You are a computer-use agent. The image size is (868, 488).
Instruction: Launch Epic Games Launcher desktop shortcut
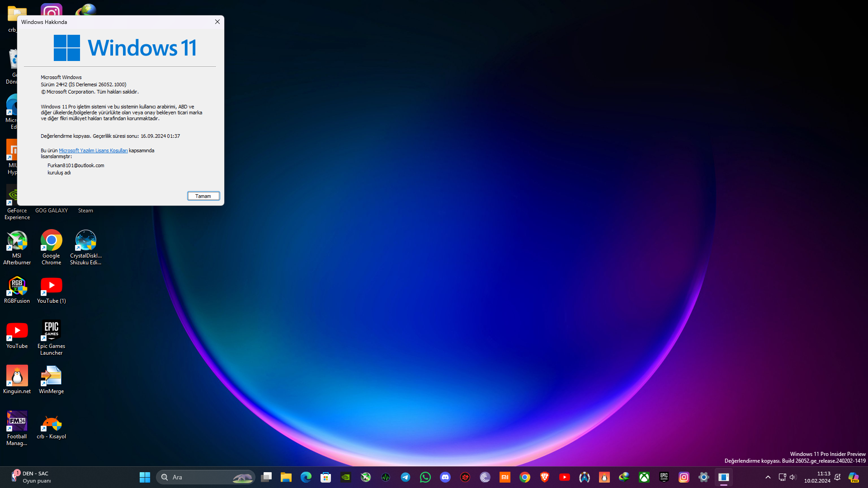pyautogui.click(x=51, y=337)
